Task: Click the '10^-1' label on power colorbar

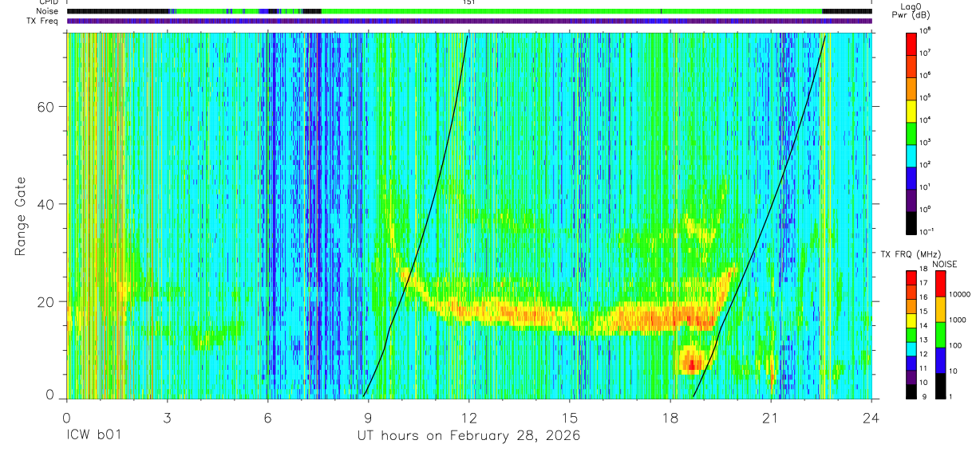Action: [x=927, y=231]
